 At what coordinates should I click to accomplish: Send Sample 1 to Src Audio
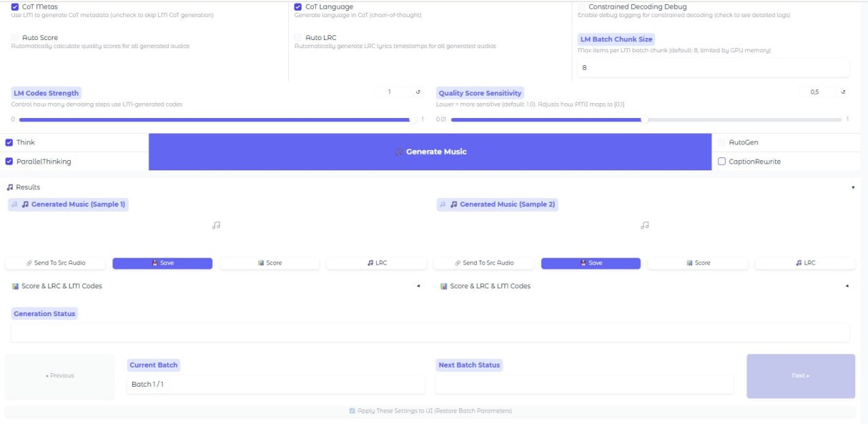[x=56, y=263]
